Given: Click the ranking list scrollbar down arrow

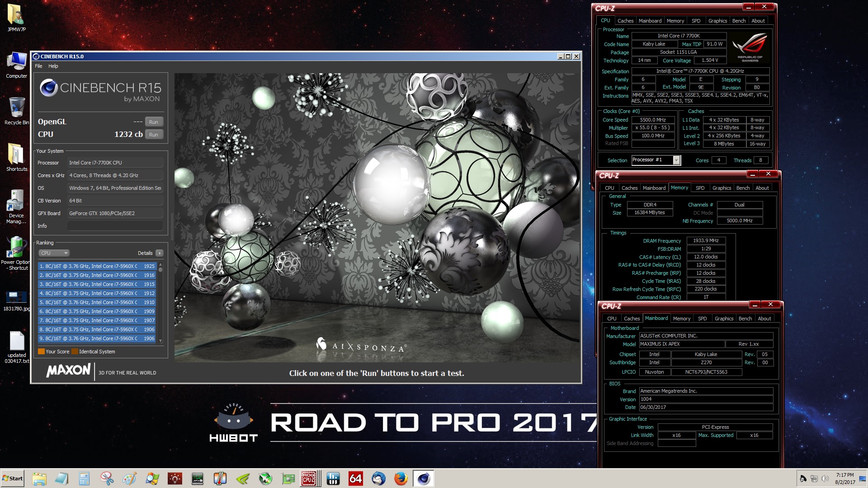Looking at the screenshot, I should pyautogui.click(x=160, y=341).
